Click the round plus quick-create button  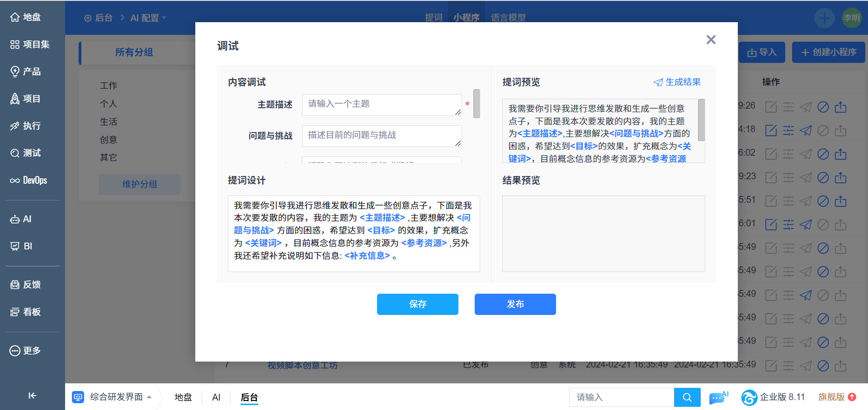pyautogui.click(x=824, y=18)
